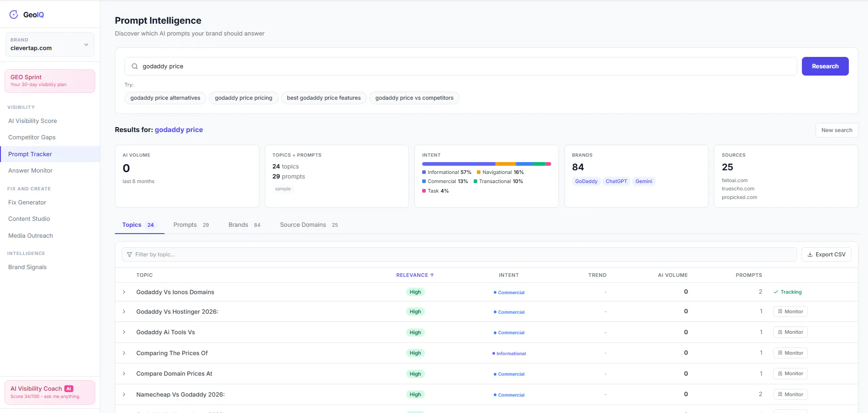Focus the 'Filter by topic...' field
868x413 pixels.
[x=459, y=255]
